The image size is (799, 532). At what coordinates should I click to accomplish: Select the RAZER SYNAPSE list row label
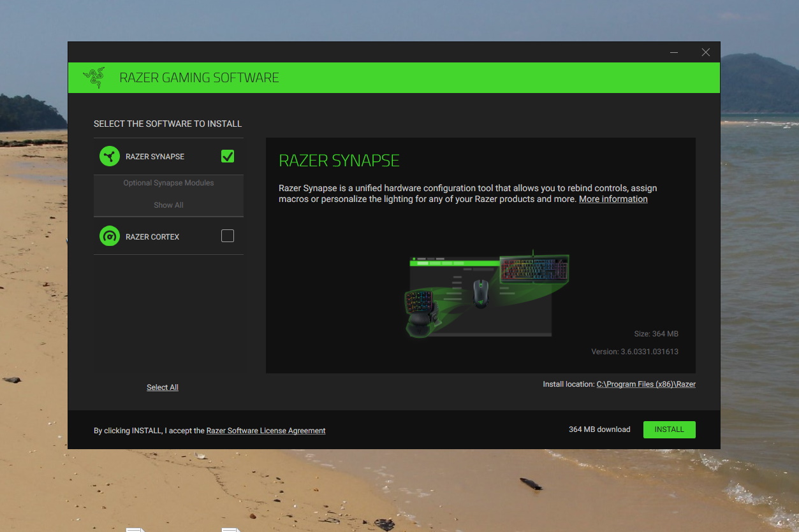[x=155, y=157]
